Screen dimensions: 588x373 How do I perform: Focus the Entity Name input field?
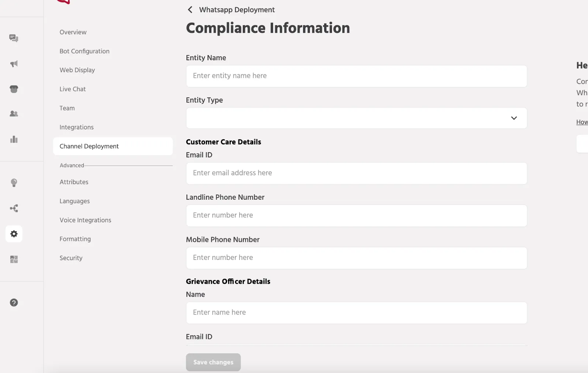(x=356, y=76)
